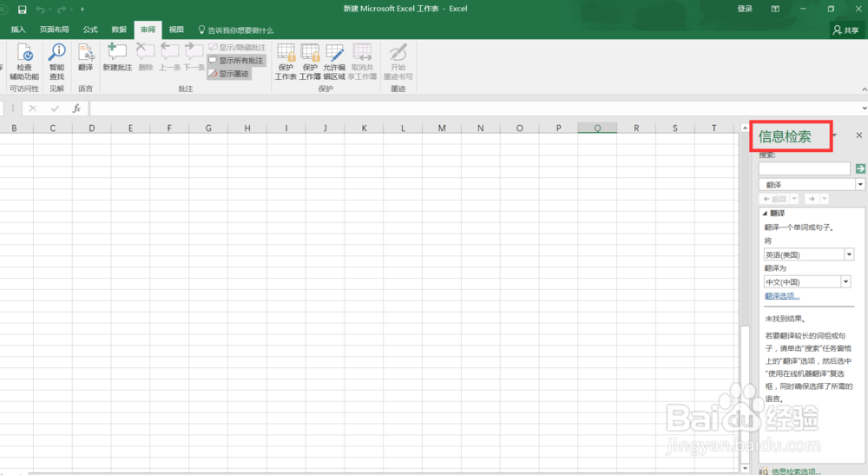
Task: Open the 中文(中国) target language dropdown
Action: coord(845,282)
